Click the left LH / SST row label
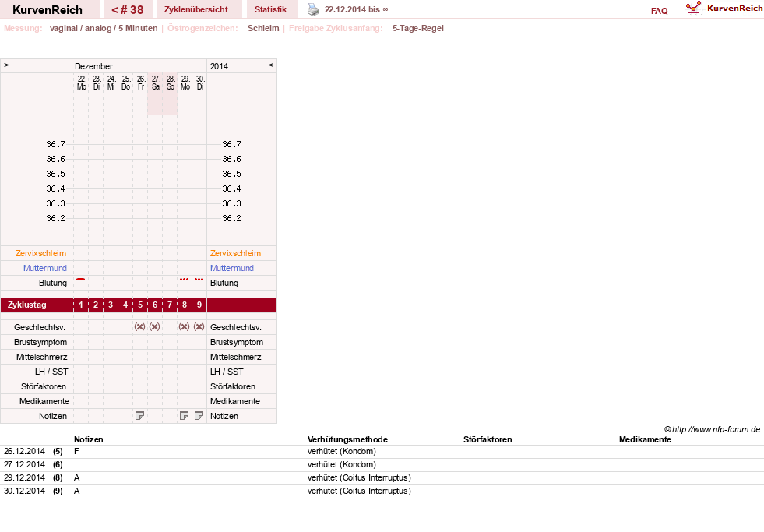 [51, 372]
